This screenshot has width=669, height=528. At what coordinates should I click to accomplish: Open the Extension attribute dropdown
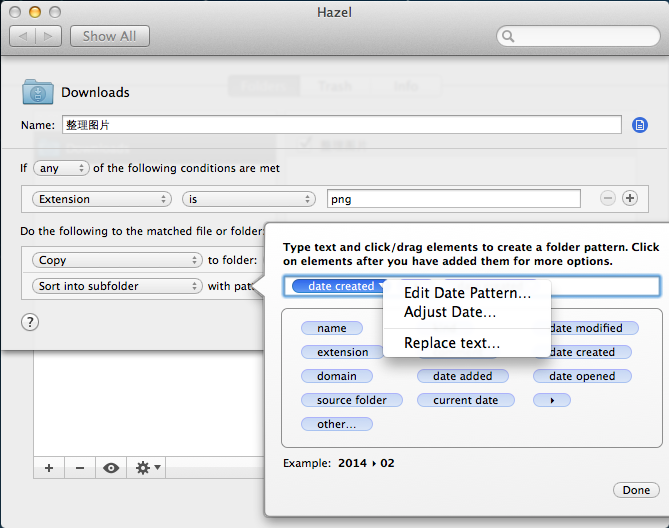tap(102, 199)
